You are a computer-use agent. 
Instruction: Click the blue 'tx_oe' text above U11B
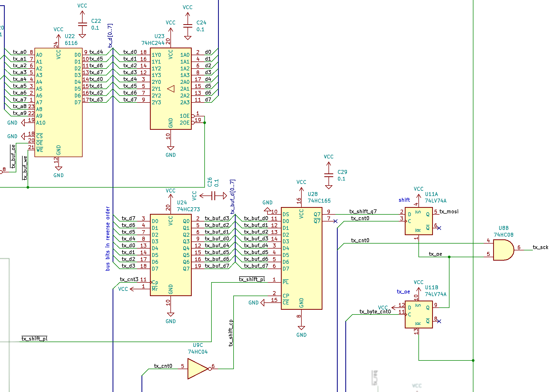click(403, 292)
